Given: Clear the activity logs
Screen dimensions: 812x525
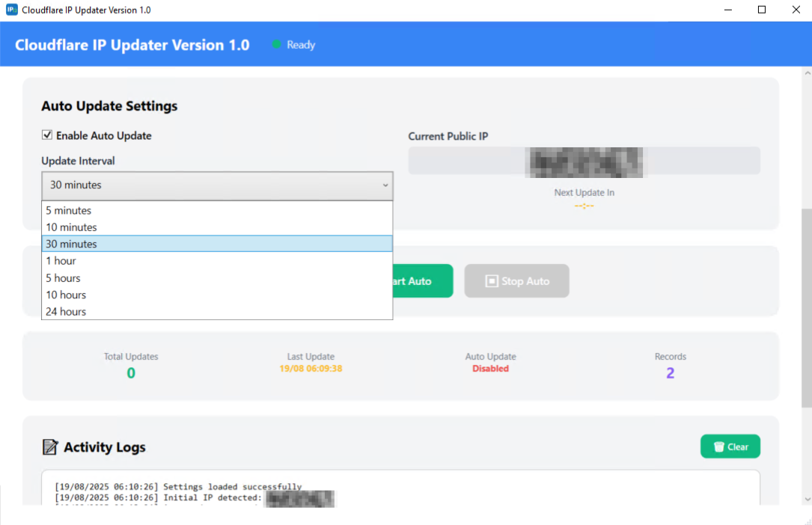Looking at the screenshot, I should pos(730,446).
